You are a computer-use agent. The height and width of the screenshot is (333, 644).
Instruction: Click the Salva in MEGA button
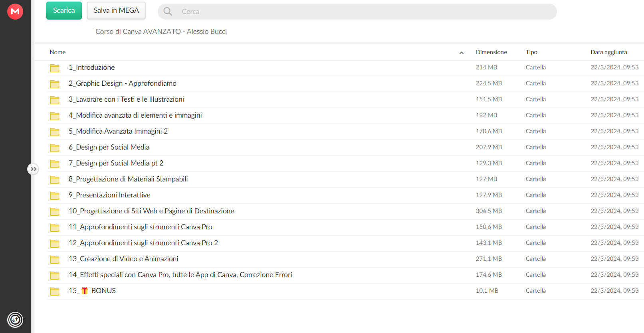point(116,10)
